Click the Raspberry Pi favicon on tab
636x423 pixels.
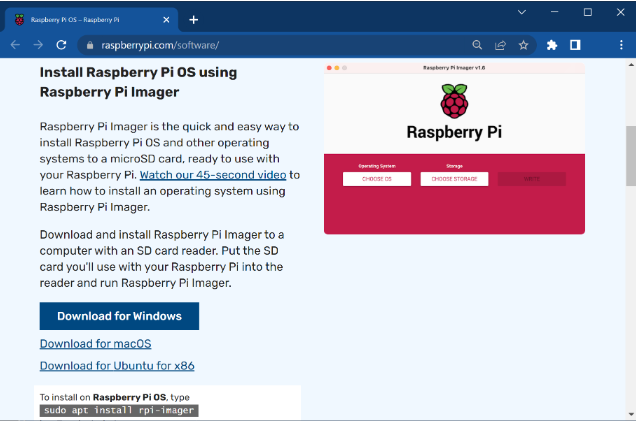pos(19,19)
